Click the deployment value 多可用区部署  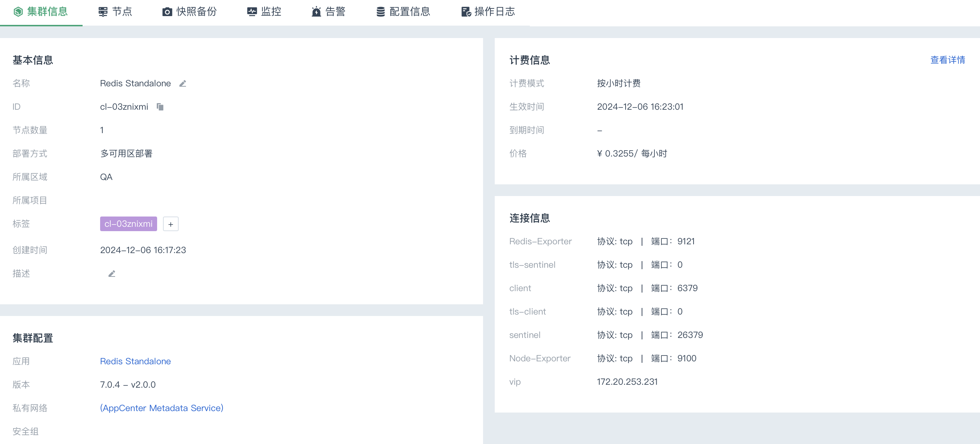[x=126, y=154]
